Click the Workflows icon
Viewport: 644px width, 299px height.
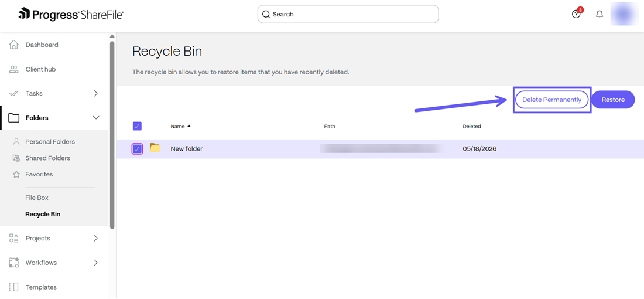13,263
